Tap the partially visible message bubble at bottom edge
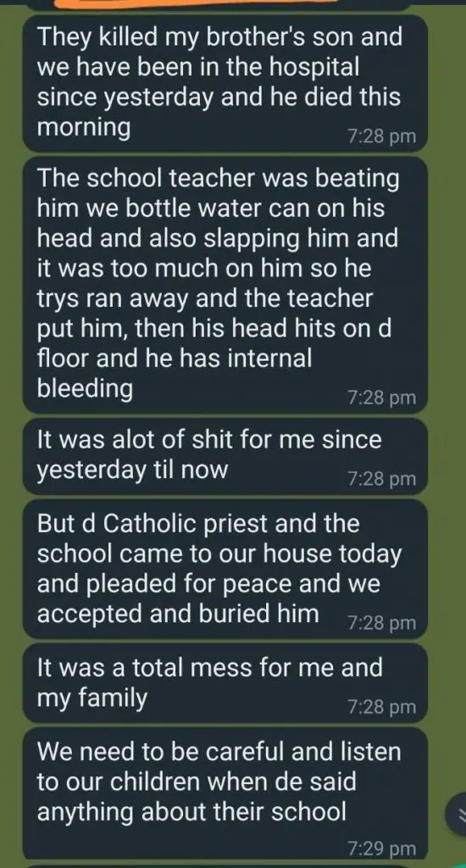This screenshot has height=868, width=466. (x=225, y=865)
